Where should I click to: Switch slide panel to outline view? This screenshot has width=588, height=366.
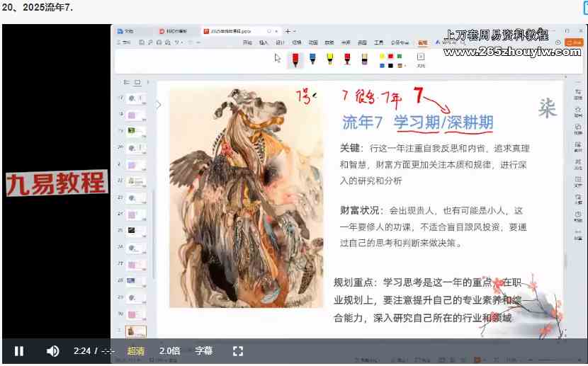click(x=127, y=82)
